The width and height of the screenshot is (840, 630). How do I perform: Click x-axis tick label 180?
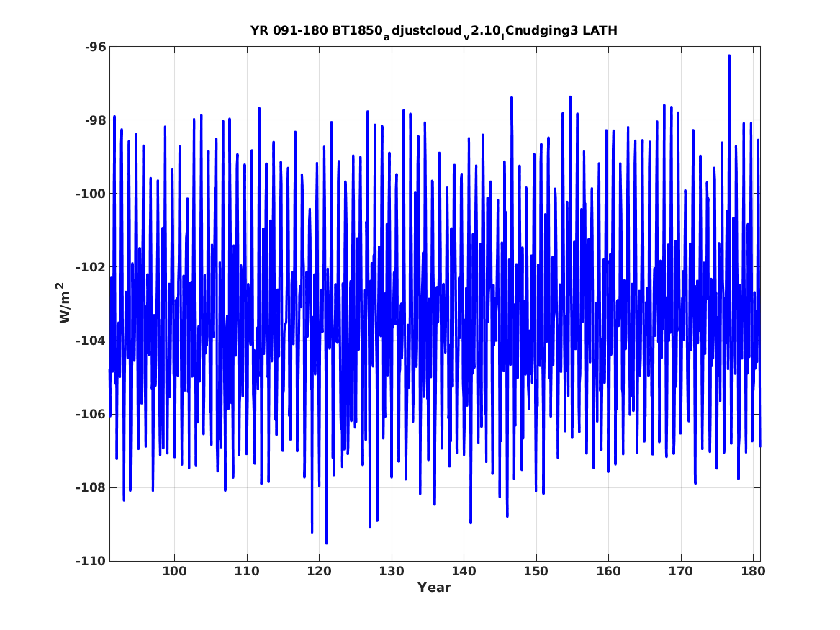[753, 571]
